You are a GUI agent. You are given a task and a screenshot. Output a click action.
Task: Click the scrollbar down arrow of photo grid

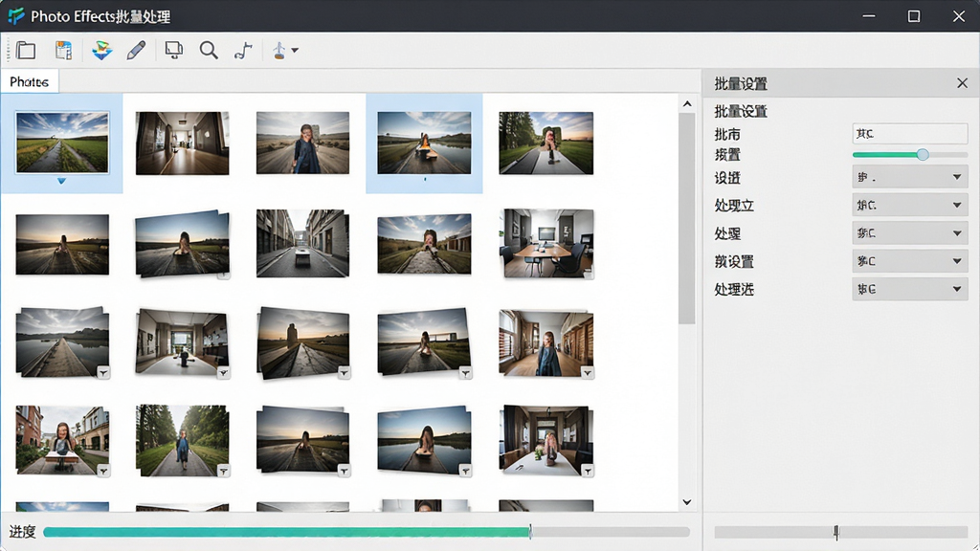click(687, 501)
